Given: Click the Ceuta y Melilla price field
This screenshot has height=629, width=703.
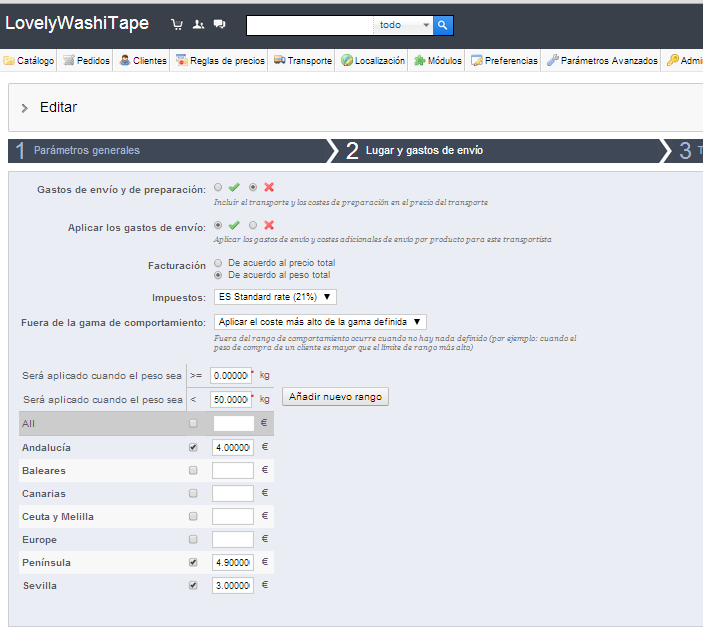Looking at the screenshot, I should 233,516.
